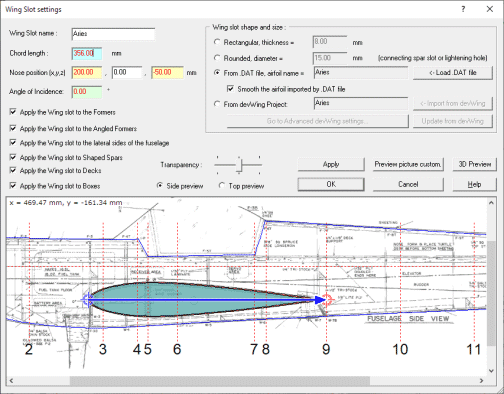Click the preview scroll down arrow
This screenshot has height=394, width=504.
pyautogui.click(x=491, y=371)
